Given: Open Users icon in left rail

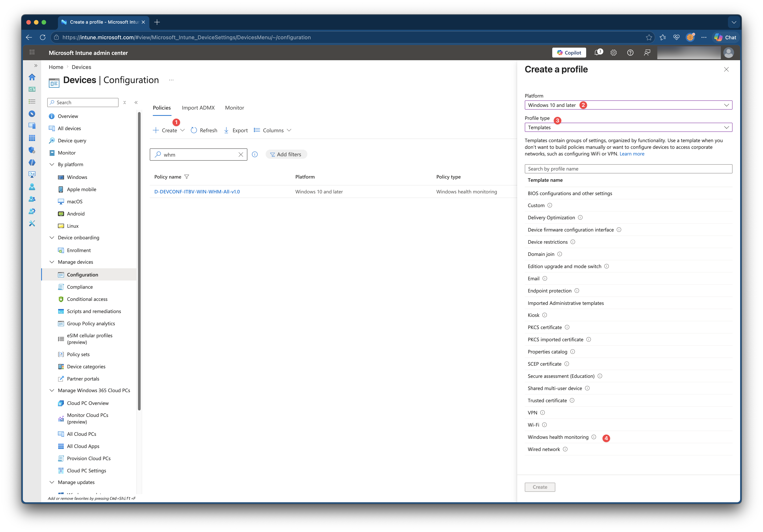Looking at the screenshot, I should (32, 187).
